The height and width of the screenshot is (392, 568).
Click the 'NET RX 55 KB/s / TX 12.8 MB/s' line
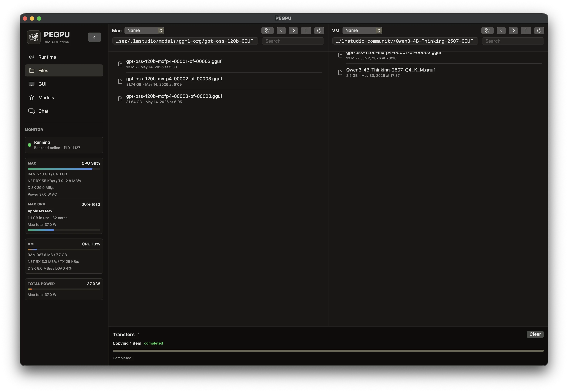tap(54, 181)
